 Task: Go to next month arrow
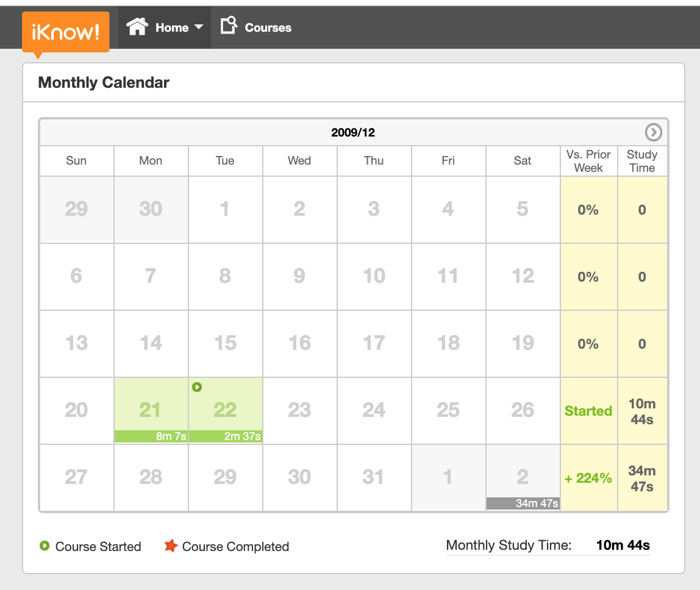pos(653,132)
